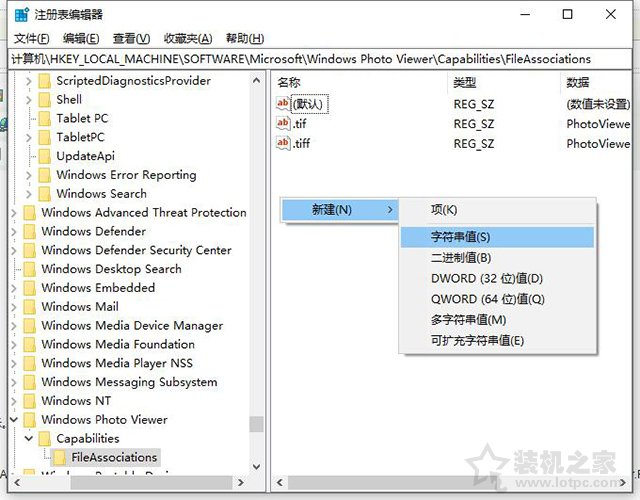Screen dimensions: 640x500
Task: Click the ScriptedDiagnosticsProvider folder icon
Action: pyautogui.click(x=44, y=81)
